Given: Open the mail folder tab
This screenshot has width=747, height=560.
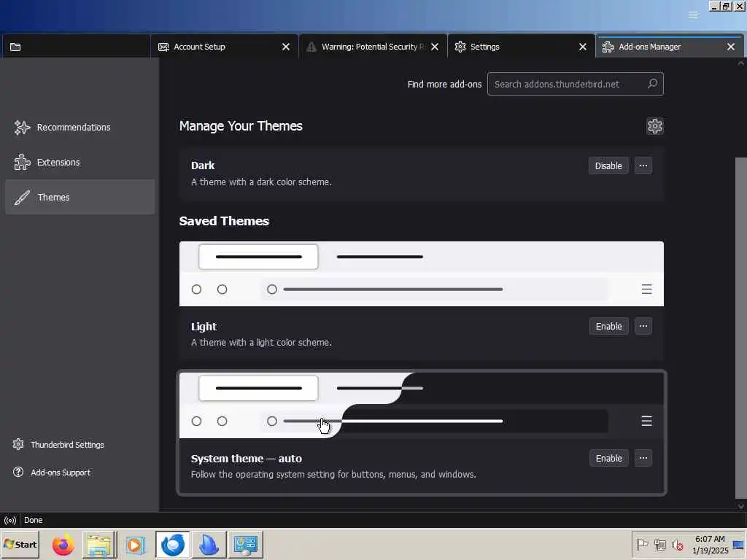Looking at the screenshot, I should click(x=75, y=47).
